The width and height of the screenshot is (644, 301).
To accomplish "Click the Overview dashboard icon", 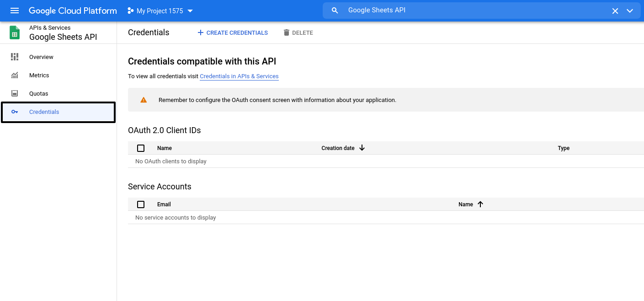I will (x=15, y=57).
